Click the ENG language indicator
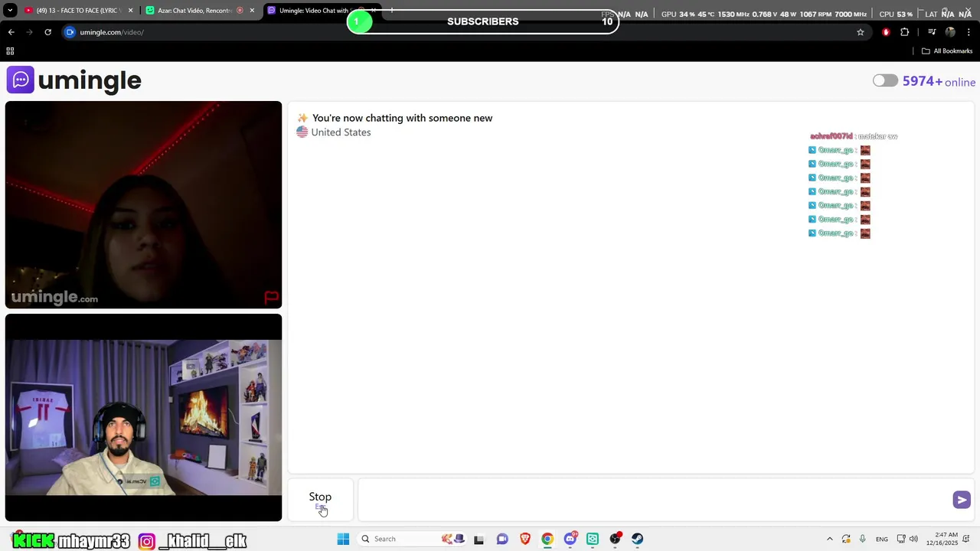The image size is (980, 551). (x=882, y=539)
